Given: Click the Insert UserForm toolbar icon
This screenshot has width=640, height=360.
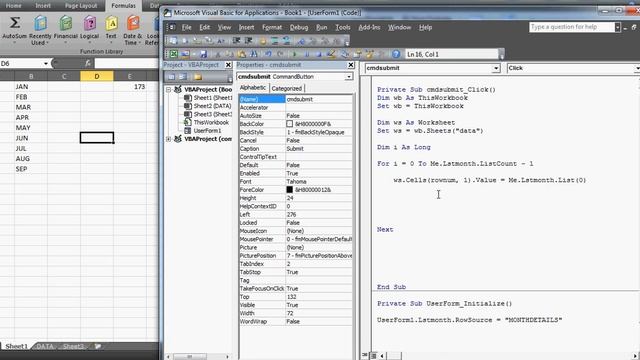Looking at the screenshot, I should (x=185, y=54).
